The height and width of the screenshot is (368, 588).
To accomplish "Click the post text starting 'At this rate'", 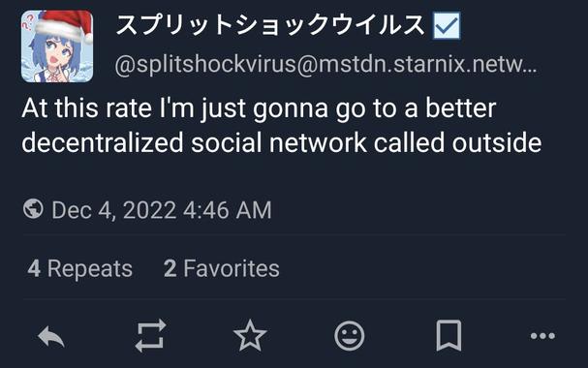I will point(281,126).
